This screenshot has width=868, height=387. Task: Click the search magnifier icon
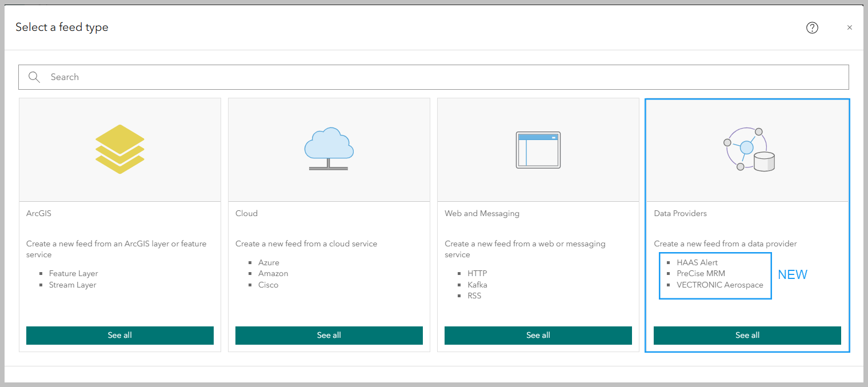tap(34, 77)
